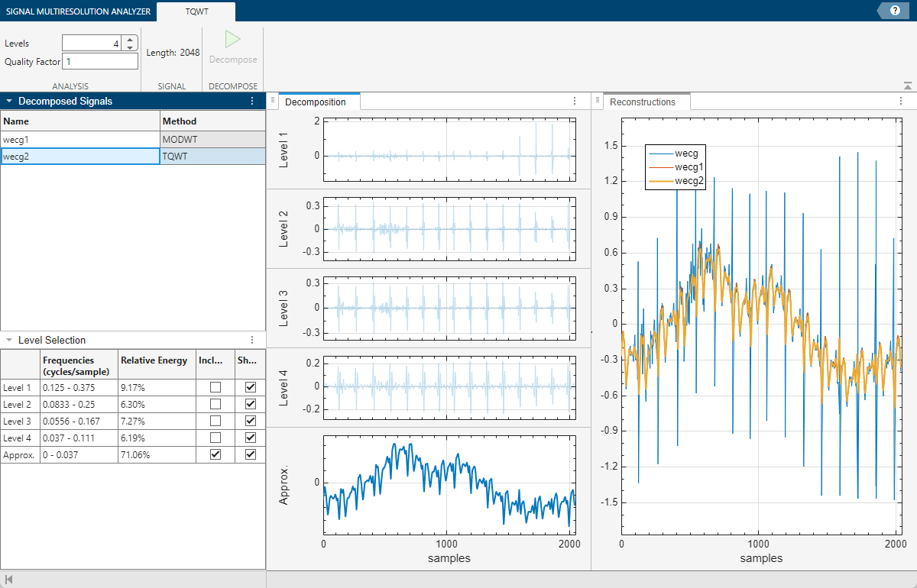
Task: Open the Level Selection options menu
Action: tap(254, 340)
